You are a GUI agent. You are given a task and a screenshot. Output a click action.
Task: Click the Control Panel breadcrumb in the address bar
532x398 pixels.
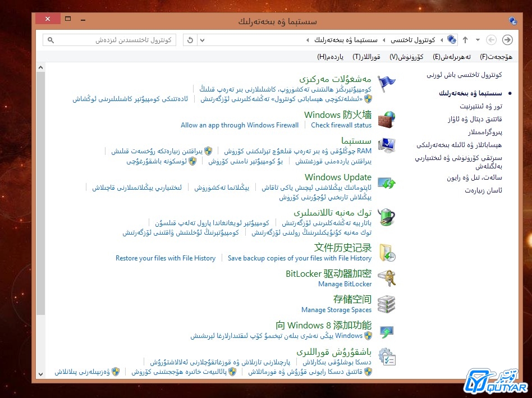(x=413, y=40)
